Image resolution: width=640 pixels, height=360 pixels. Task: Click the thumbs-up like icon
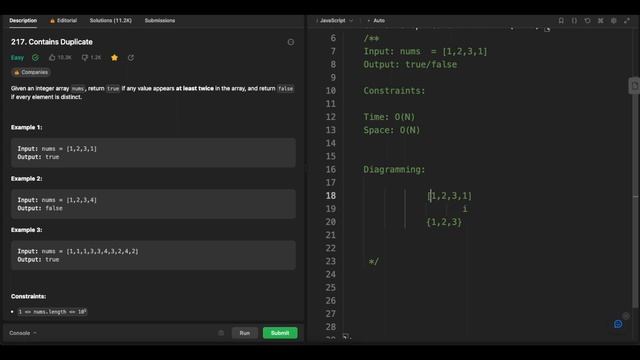click(x=52, y=58)
